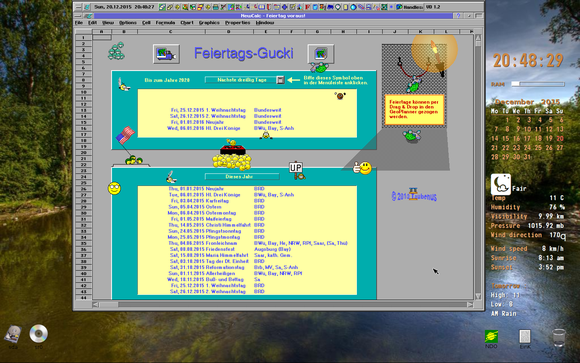Viewport: 580px width, 363px height.
Task: Click the Nächste dreißig Tage field
Action: (241, 80)
